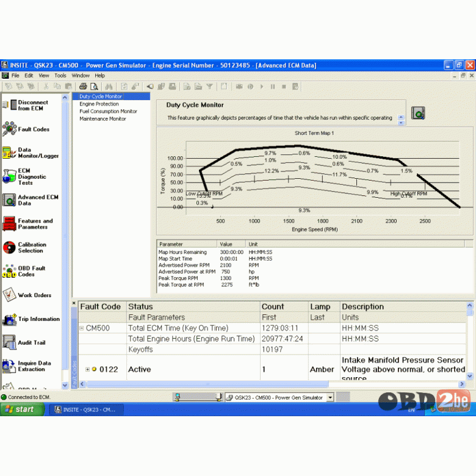Click the Cut scissors toolbar icon
This screenshot has width=476, height=476.
46,87
